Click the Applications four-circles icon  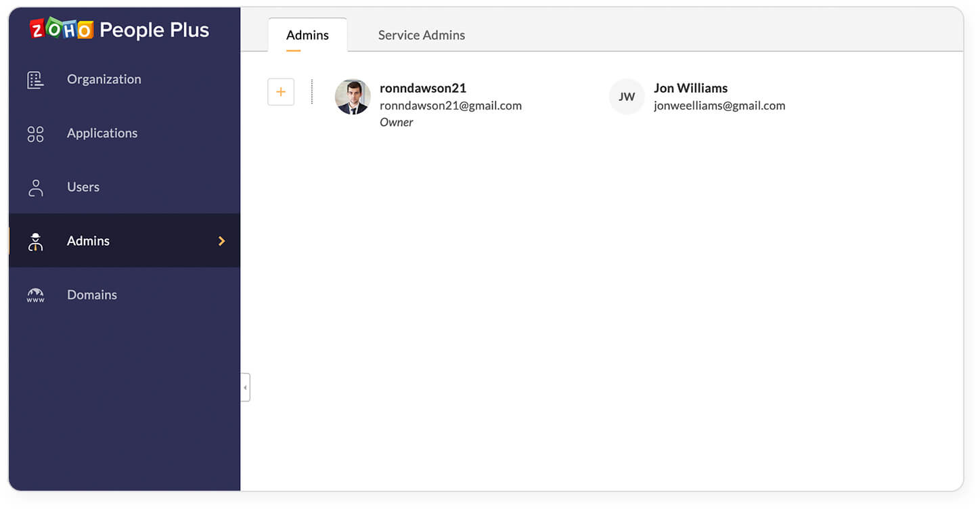[x=35, y=134]
